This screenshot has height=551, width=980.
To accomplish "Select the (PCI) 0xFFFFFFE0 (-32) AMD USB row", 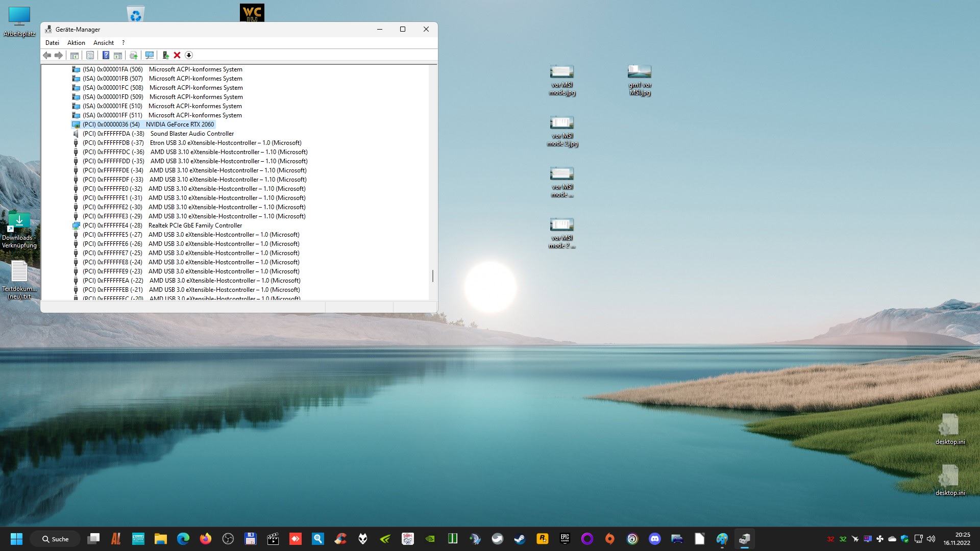I will coord(189,189).
